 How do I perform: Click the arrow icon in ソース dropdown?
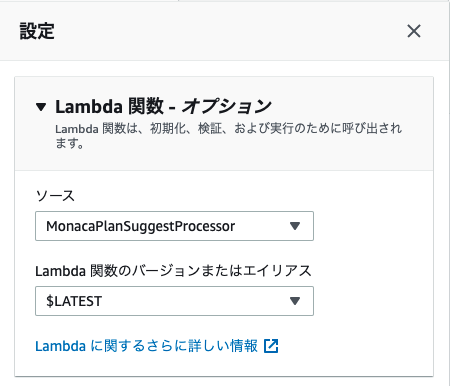point(295,226)
